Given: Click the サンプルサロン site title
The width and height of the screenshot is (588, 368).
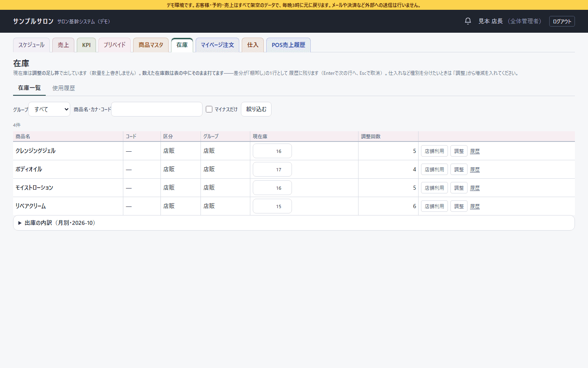Looking at the screenshot, I should 33,21.
